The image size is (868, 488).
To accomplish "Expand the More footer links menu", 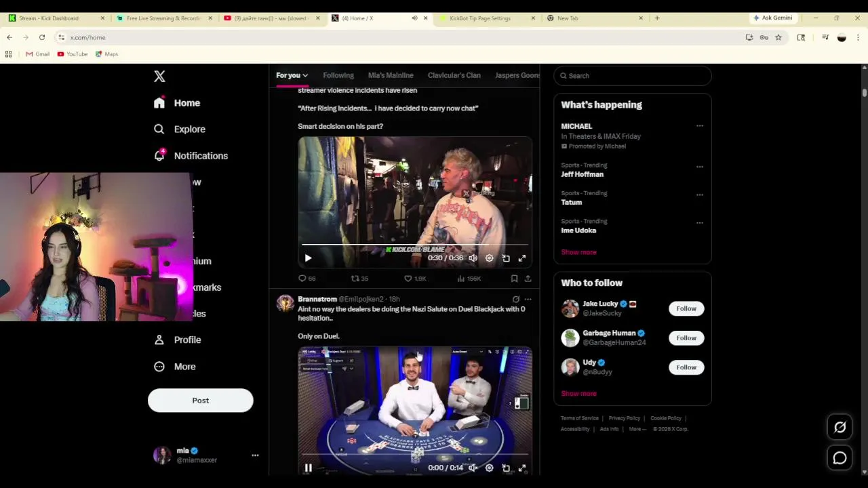I will (637, 429).
